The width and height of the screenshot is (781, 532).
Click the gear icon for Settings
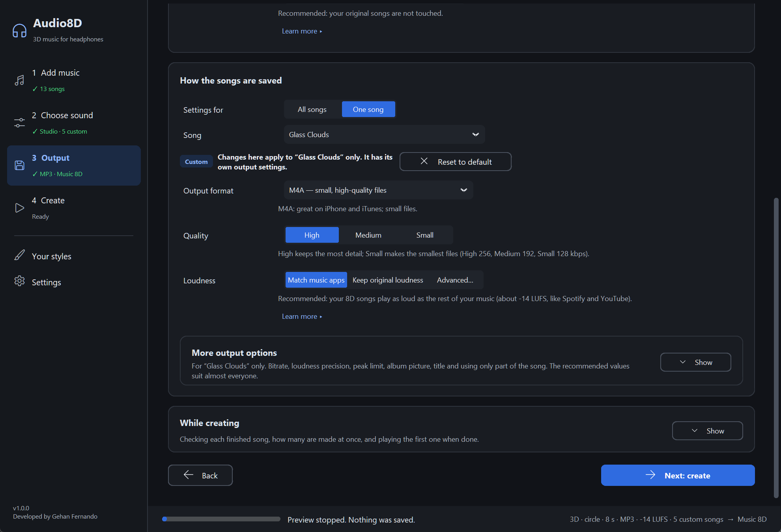tap(19, 281)
